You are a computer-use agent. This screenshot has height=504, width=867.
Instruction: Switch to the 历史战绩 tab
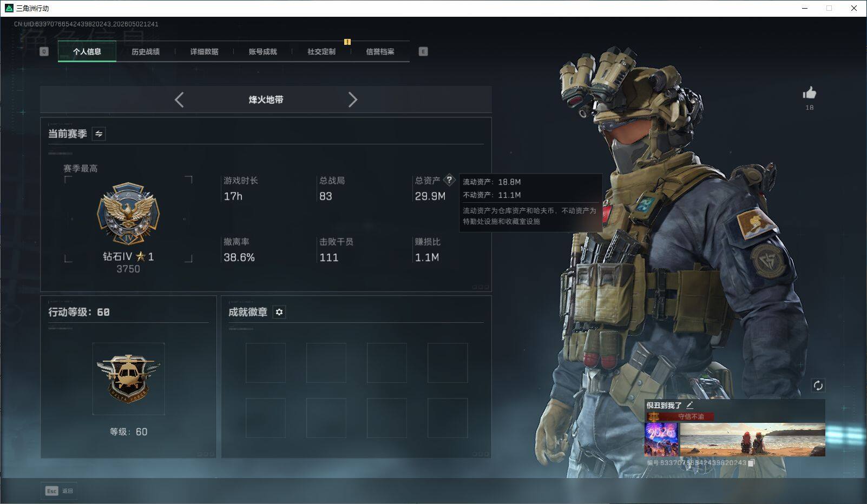tap(146, 52)
